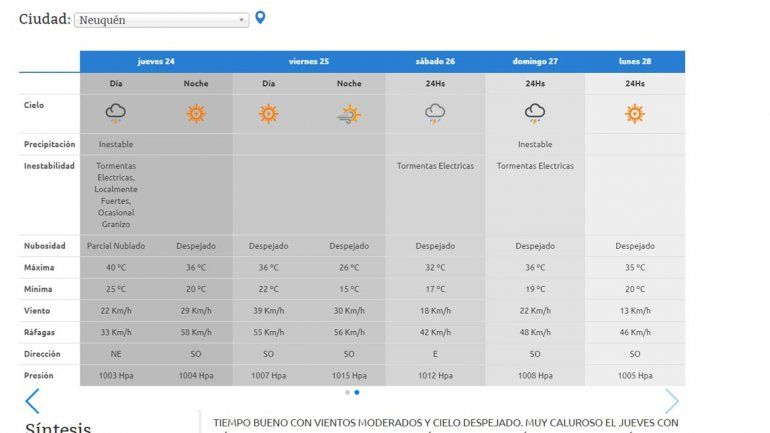Select the domingo 27 column header
Image resolution: width=770 pixels, height=433 pixels.
tap(535, 62)
